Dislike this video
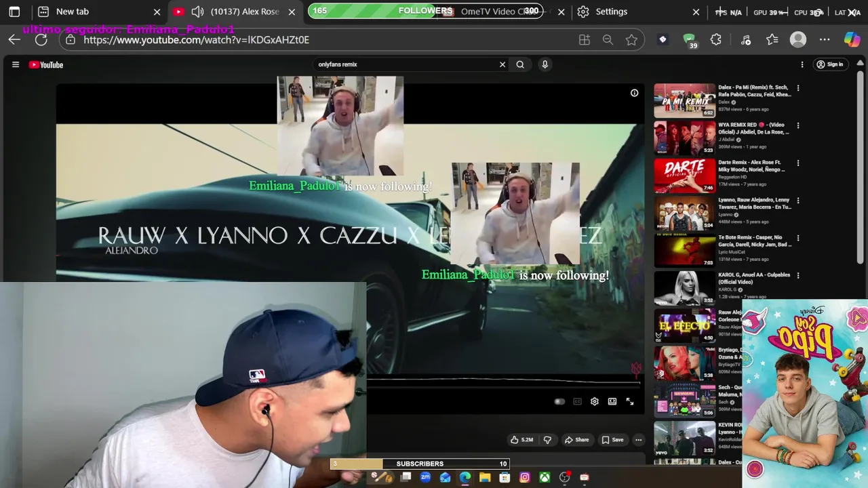This screenshot has width=868, height=488. point(547,440)
